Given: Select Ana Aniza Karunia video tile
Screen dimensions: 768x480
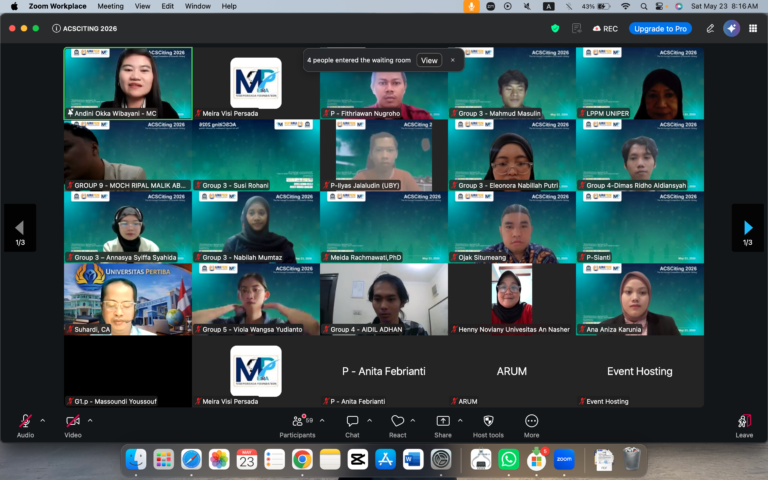Looking at the screenshot, I should coord(640,299).
